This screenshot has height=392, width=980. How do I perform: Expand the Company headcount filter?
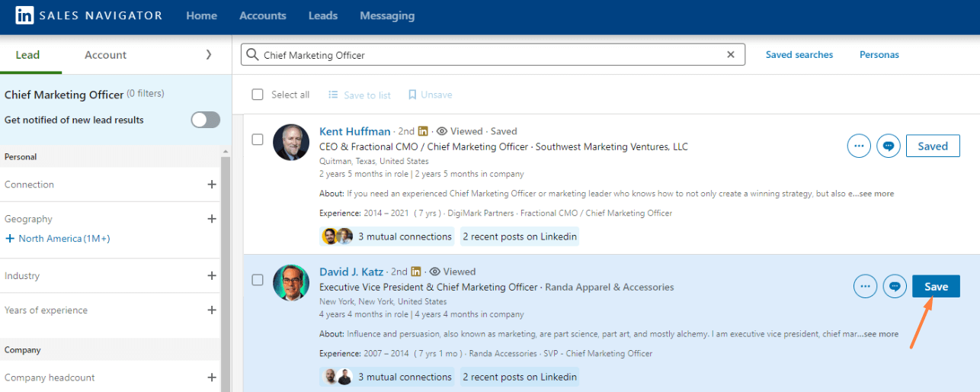click(212, 378)
